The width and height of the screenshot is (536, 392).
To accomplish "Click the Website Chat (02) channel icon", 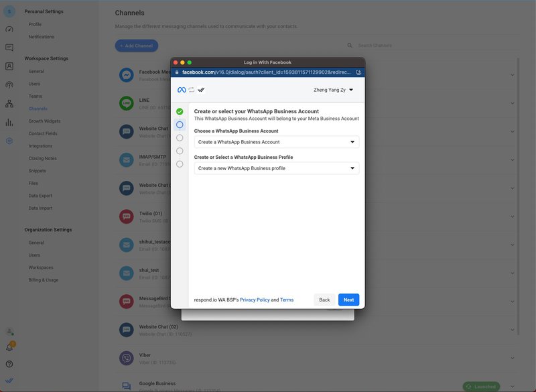I will 127,330.
